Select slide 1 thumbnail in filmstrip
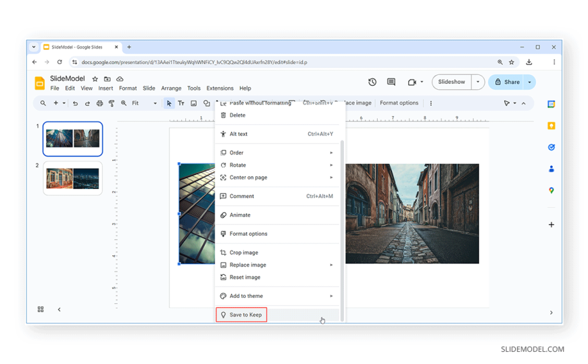 73,138
